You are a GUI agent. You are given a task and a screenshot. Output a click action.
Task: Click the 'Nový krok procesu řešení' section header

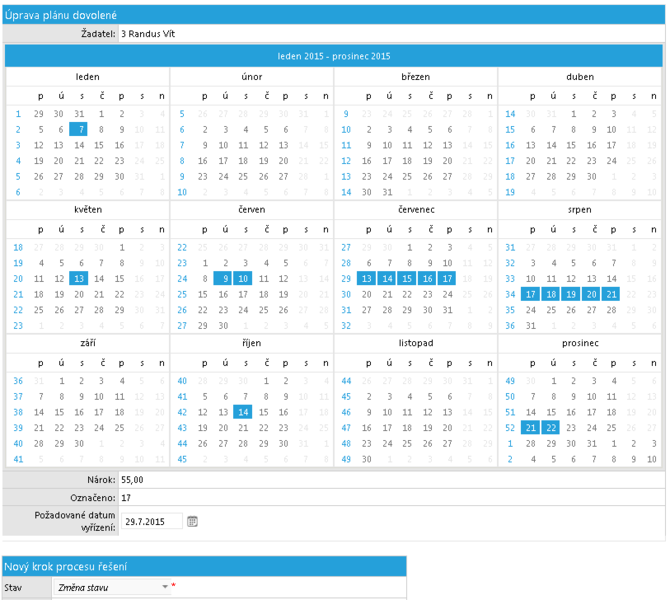[204, 566]
